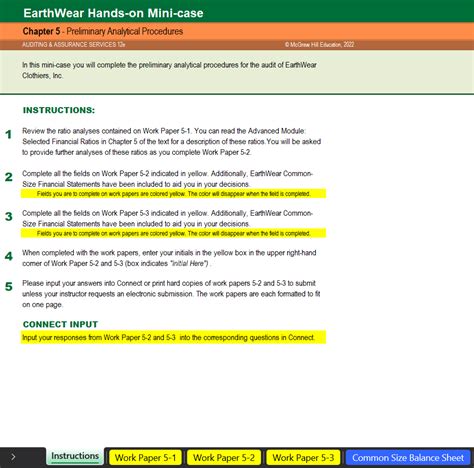The height and width of the screenshot is (468, 474).
Task: Select the Chapter 5 Preliminary Analytical Procedures heading
Action: click(x=103, y=31)
